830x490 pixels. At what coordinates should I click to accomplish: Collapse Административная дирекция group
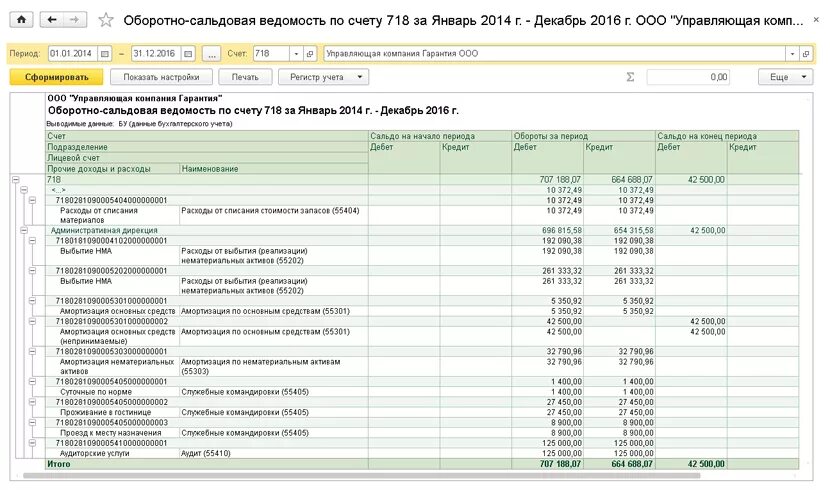pyautogui.click(x=24, y=231)
